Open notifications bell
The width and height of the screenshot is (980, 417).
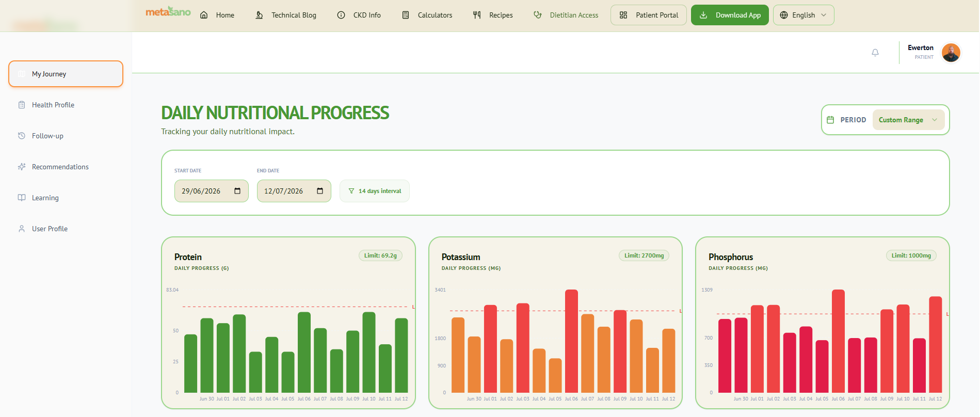click(x=875, y=53)
